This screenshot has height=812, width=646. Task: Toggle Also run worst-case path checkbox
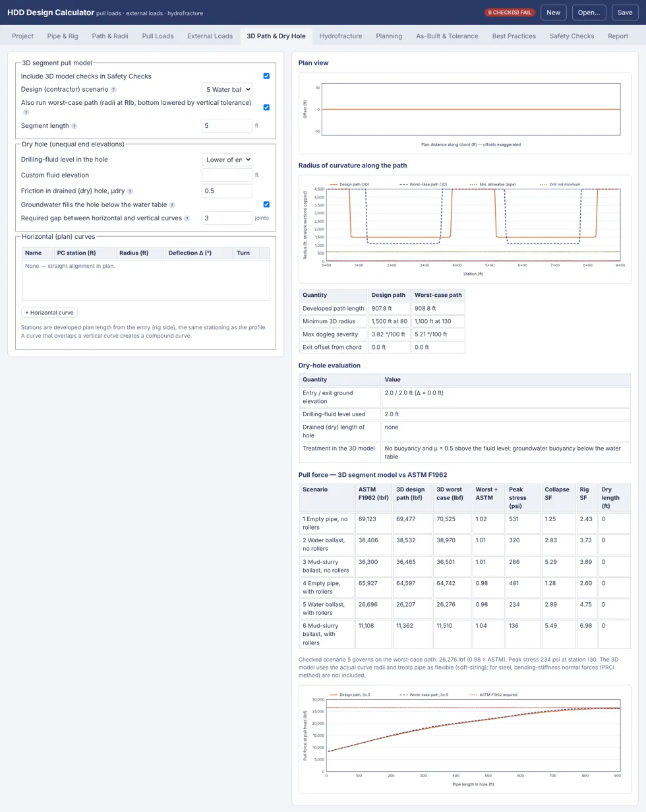(x=266, y=107)
